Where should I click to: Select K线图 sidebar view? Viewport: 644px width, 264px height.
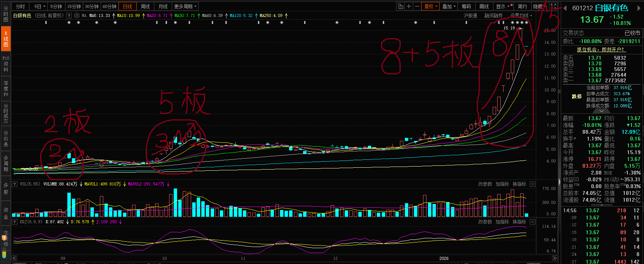point(6,39)
